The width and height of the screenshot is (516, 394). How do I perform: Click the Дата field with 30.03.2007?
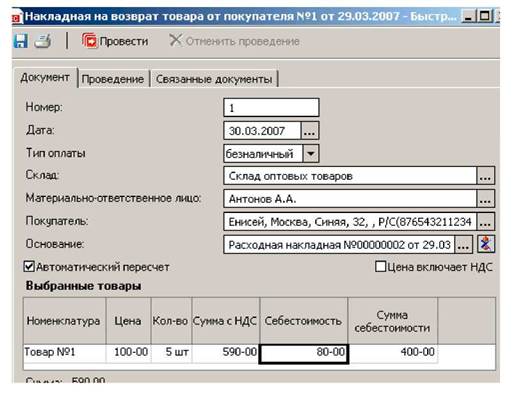[262, 131]
